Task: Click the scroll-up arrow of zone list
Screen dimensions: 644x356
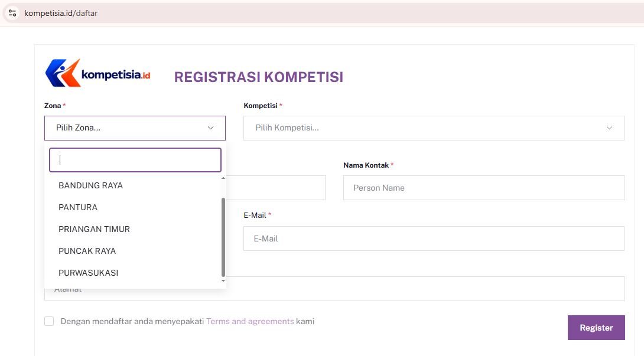Action: [223, 178]
